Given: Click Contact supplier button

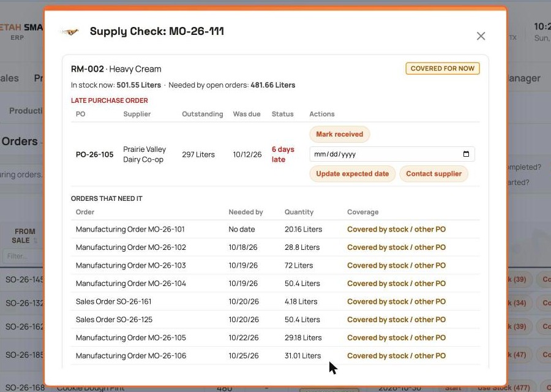Looking at the screenshot, I should point(433,174).
